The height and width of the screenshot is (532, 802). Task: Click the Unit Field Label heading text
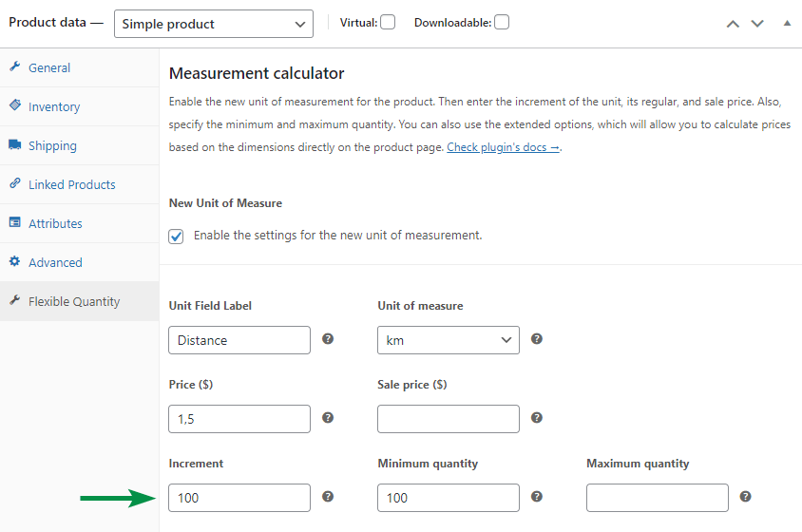coord(210,306)
